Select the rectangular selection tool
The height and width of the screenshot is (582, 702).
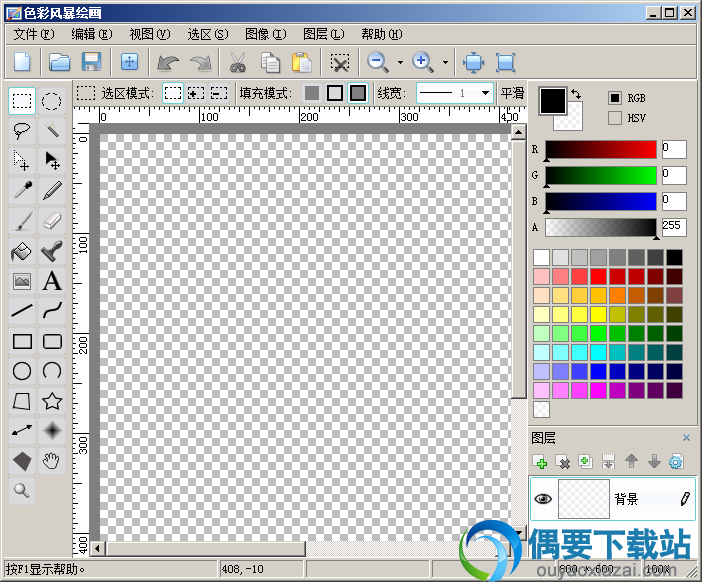tap(21, 101)
